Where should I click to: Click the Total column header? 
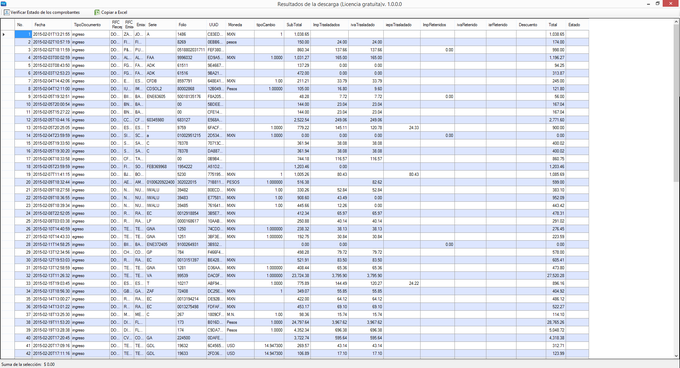[x=556, y=25]
